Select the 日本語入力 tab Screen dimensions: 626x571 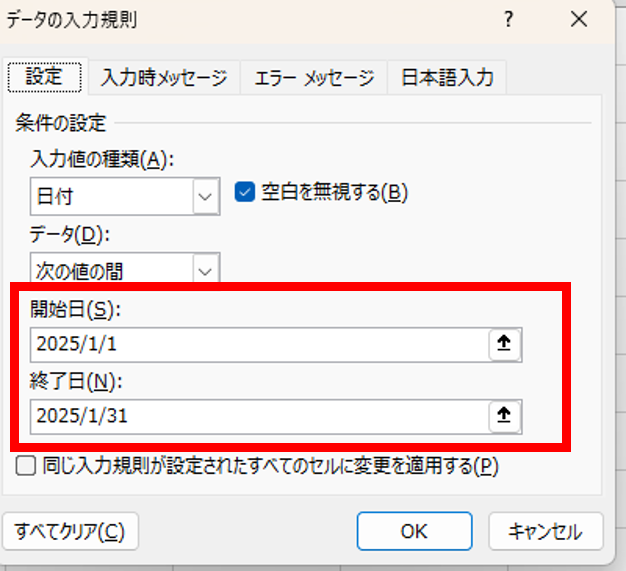447,77
